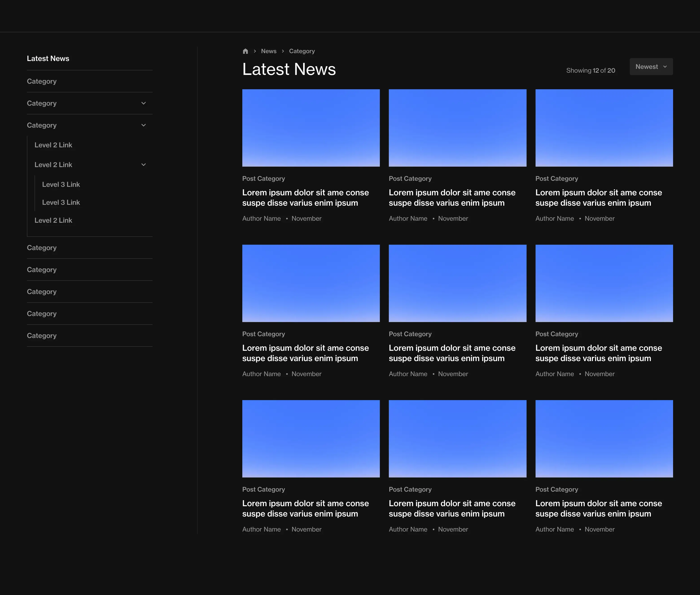Click the Lorem ipsum title of center post
This screenshot has width=700, height=595.
[452, 353]
